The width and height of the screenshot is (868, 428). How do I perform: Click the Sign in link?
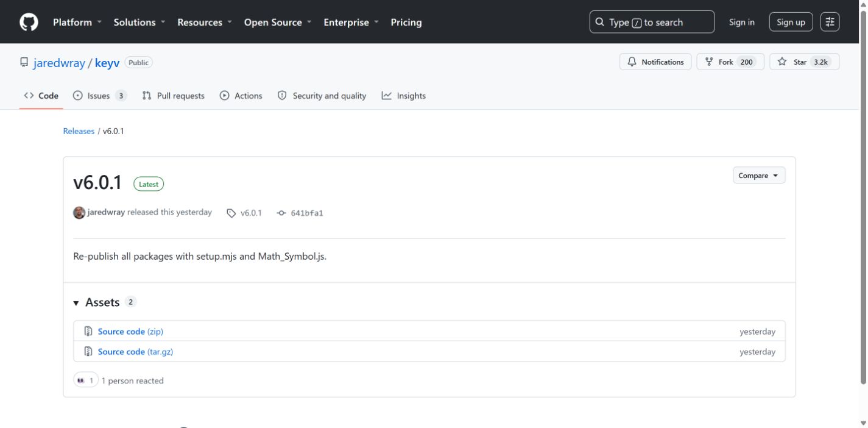[x=741, y=22]
